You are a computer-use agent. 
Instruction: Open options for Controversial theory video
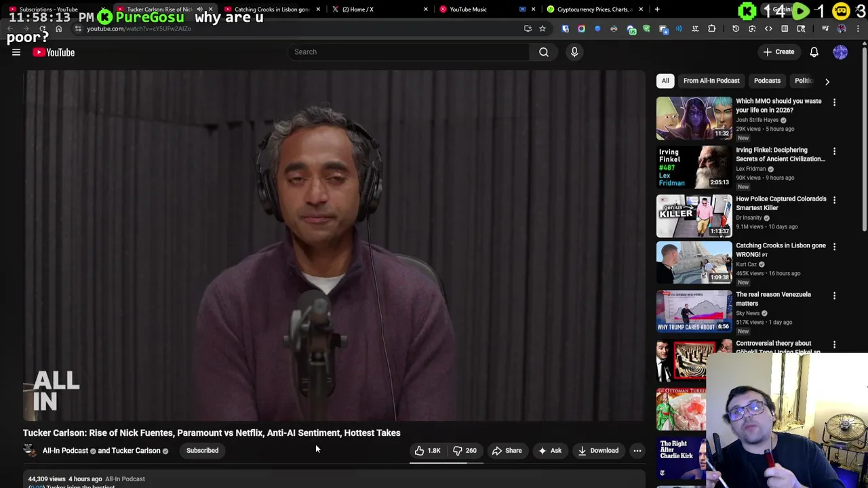834,344
